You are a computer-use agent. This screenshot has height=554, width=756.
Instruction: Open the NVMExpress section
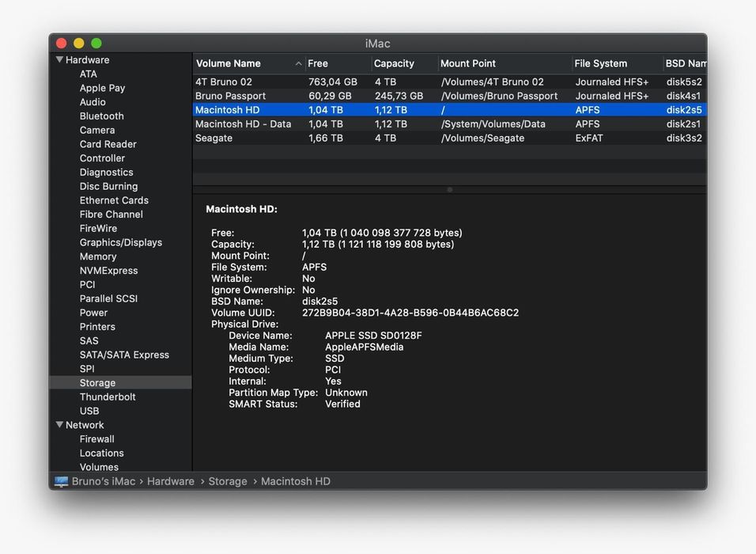click(108, 270)
